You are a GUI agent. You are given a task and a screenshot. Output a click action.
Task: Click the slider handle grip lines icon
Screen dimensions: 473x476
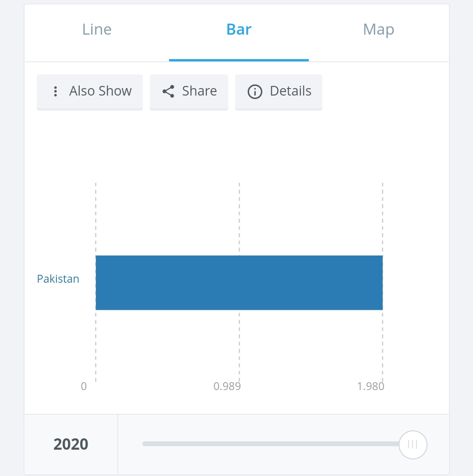[x=413, y=444]
